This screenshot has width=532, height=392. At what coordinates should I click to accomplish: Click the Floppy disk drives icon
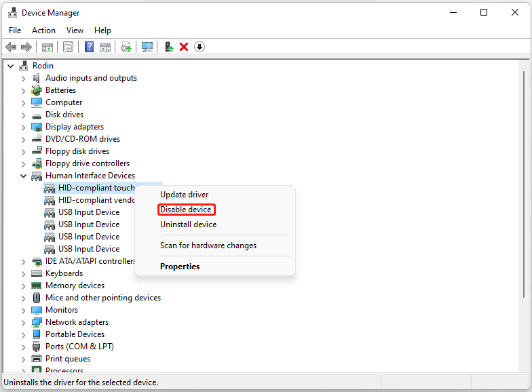(37, 151)
